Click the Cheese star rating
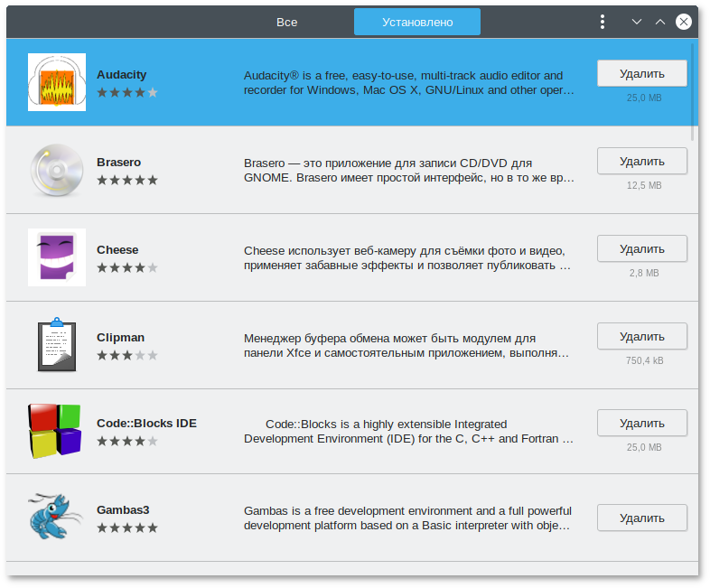 (127, 267)
